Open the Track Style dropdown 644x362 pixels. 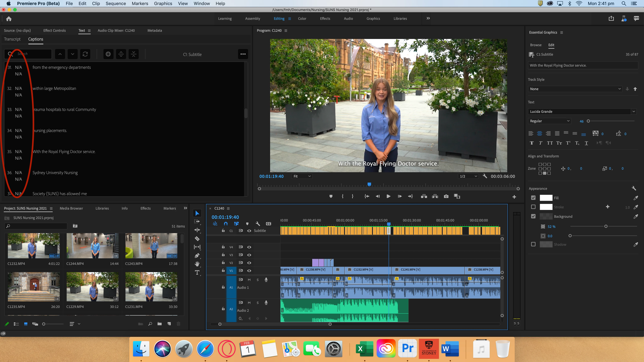575,89
